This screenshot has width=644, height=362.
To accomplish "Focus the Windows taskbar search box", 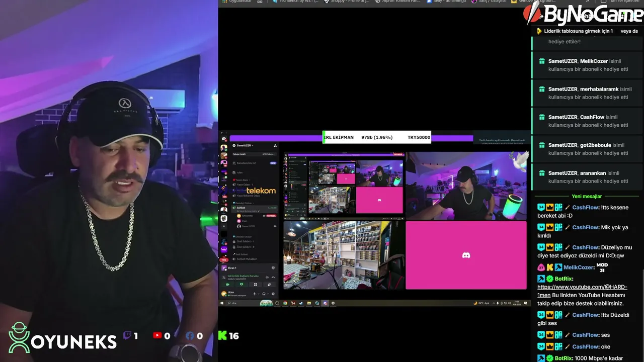I will [243, 303].
